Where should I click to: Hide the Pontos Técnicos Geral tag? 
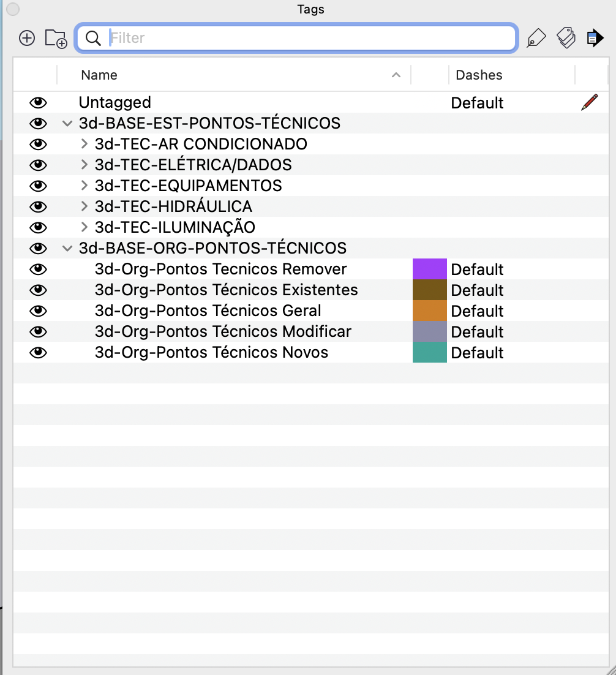(x=38, y=311)
